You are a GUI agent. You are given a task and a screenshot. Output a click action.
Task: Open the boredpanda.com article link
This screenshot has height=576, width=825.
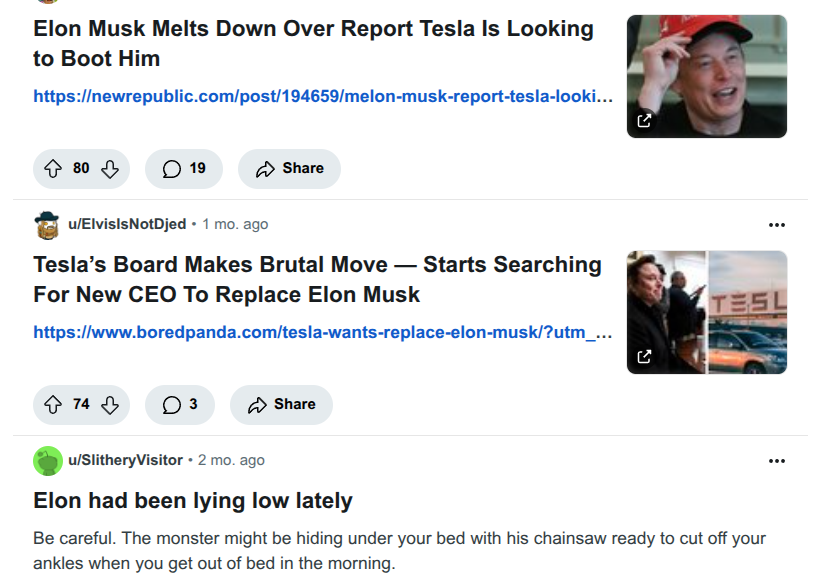(x=323, y=332)
